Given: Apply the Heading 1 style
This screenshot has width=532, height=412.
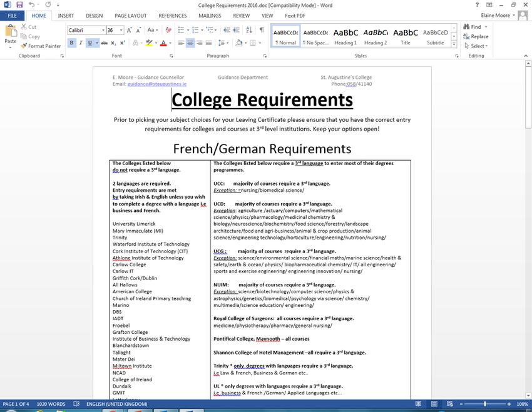Looking at the screenshot, I should tap(345, 36).
